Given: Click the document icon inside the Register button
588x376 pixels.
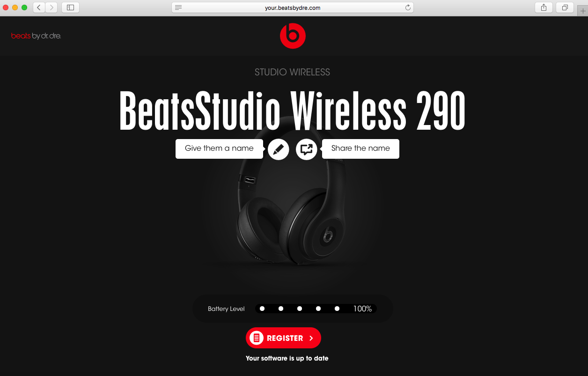Looking at the screenshot, I should 256,338.
